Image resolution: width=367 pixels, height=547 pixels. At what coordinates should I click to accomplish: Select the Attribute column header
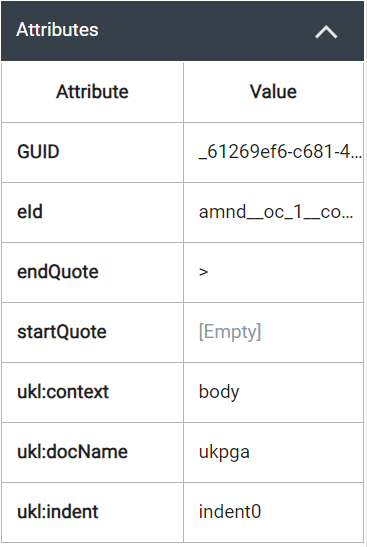point(92,92)
